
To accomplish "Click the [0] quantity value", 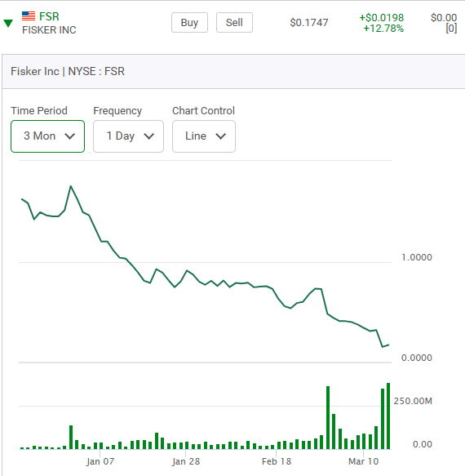I will point(451,29).
